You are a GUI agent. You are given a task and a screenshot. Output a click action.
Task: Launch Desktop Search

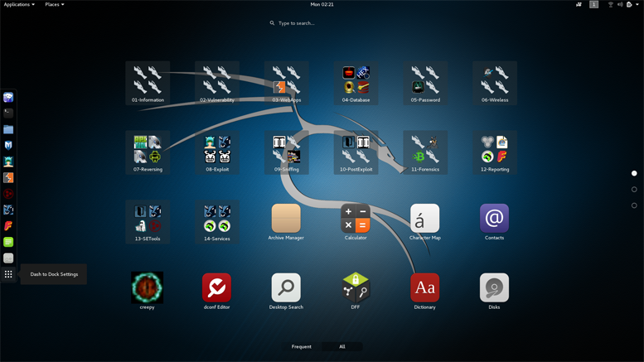[x=286, y=291]
